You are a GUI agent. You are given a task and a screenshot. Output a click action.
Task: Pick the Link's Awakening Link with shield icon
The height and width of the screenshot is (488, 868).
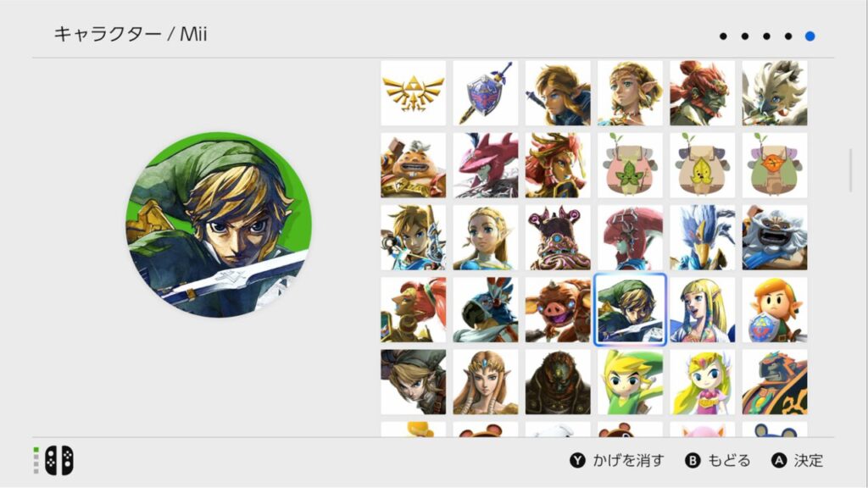(x=775, y=309)
